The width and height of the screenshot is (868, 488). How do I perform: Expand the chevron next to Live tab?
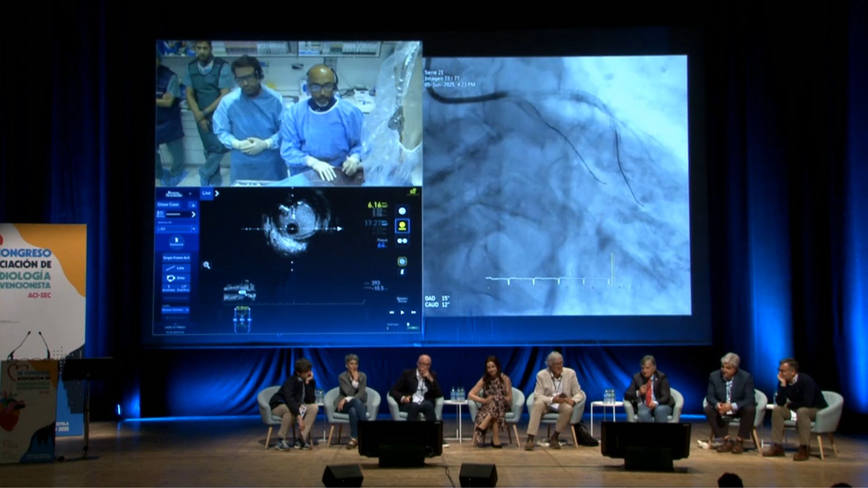[217, 193]
